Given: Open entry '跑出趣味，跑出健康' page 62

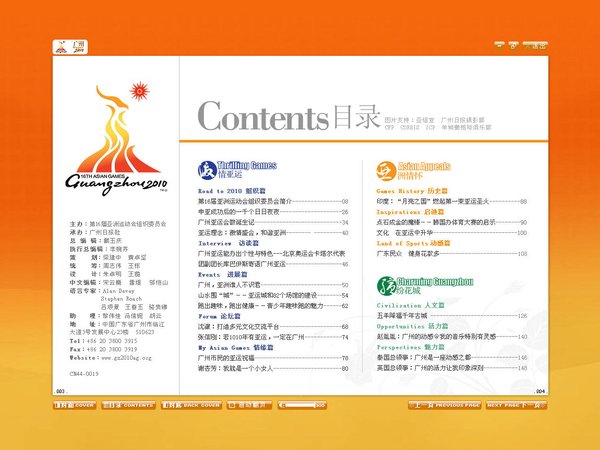Looking at the screenshot, I should pyautogui.click(x=273, y=306).
